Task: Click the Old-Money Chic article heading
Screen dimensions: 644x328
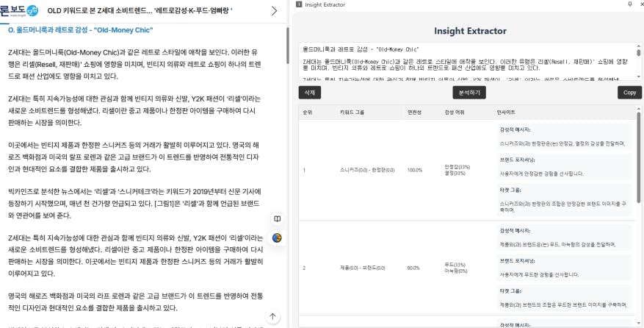Action: click(80, 30)
